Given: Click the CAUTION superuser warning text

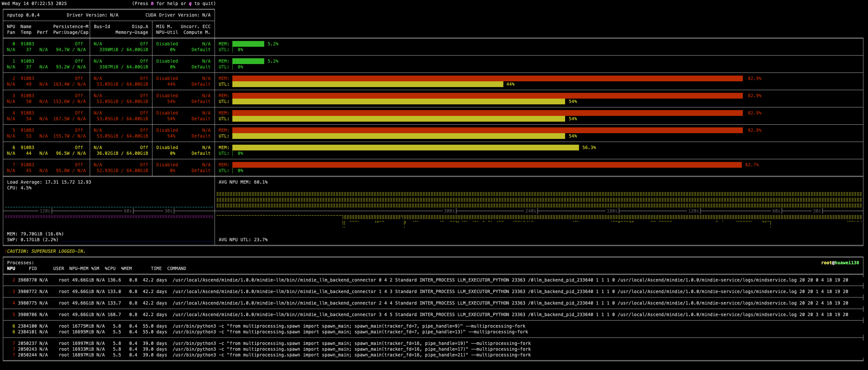Looking at the screenshot, I should (46, 251).
